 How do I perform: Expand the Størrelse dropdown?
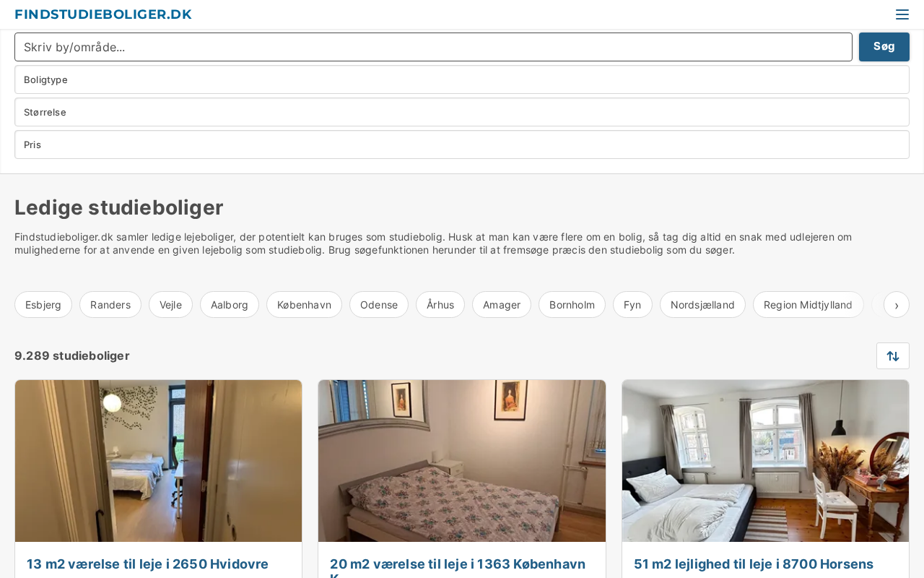[x=462, y=112]
